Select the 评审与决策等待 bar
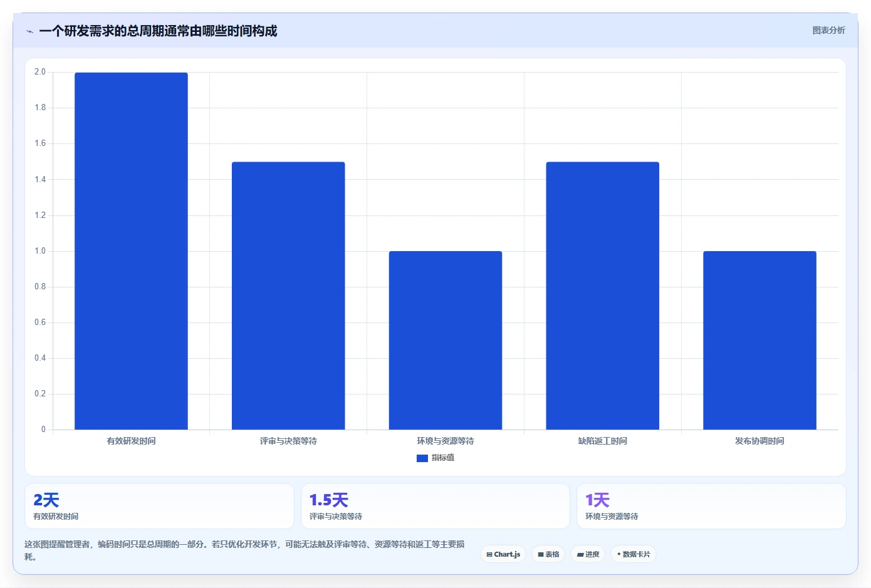Screen dimensions: 871x588 pyautogui.click(x=288, y=296)
